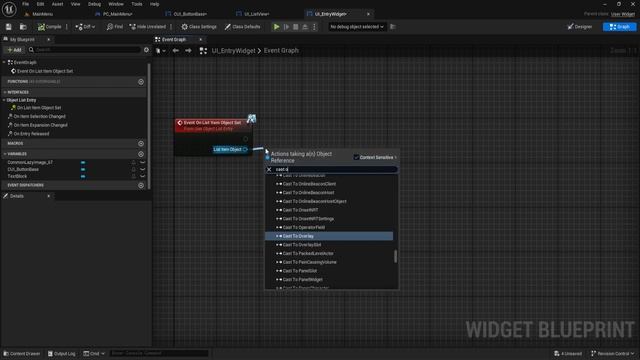The width and height of the screenshot is (640, 360).
Task: Click the debug object locate icon
Action: (393, 27)
